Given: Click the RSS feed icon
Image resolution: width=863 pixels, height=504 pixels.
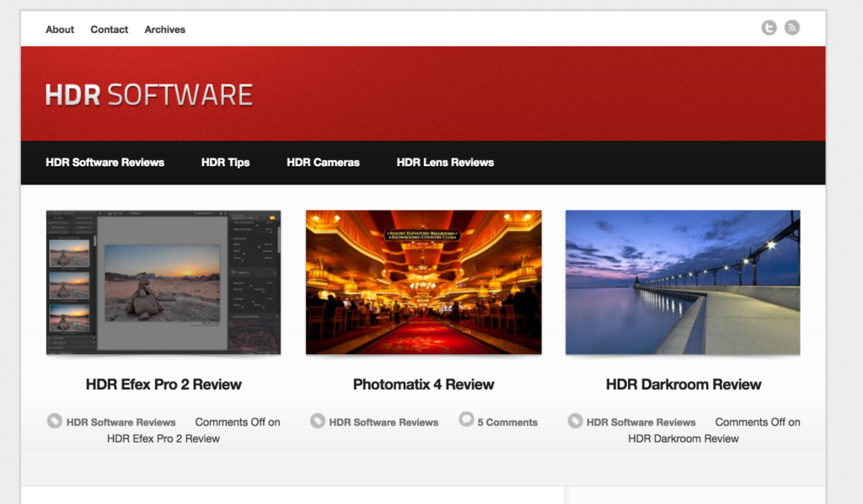Looking at the screenshot, I should coord(792,28).
